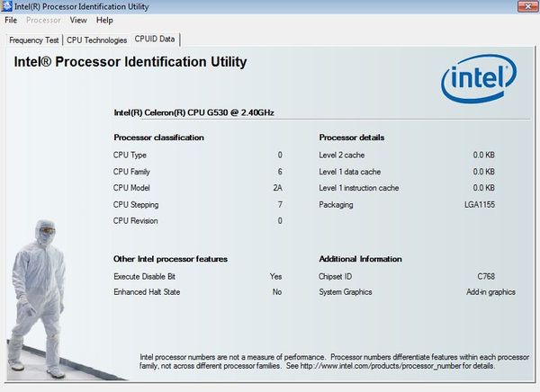The height and width of the screenshot is (392, 540).
Task: Click the grayed-out Processor menu
Action: click(x=44, y=20)
